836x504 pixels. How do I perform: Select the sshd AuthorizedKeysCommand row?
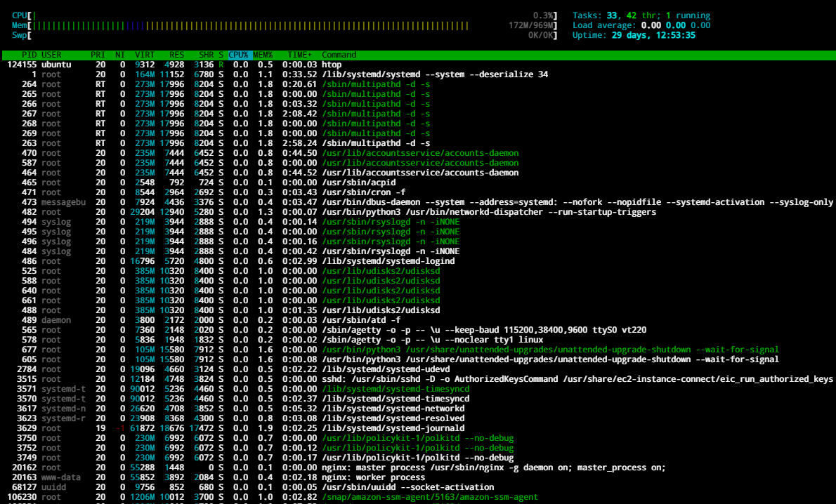click(x=418, y=379)
